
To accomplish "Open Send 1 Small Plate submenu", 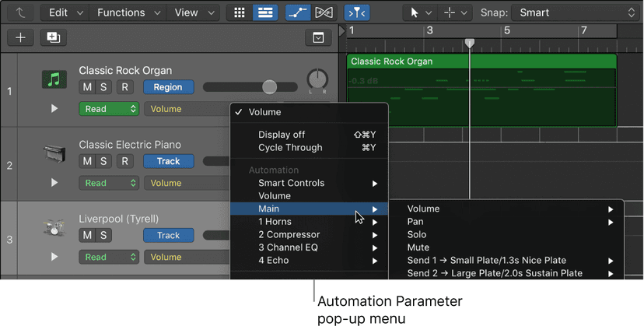I will [506, 261].
